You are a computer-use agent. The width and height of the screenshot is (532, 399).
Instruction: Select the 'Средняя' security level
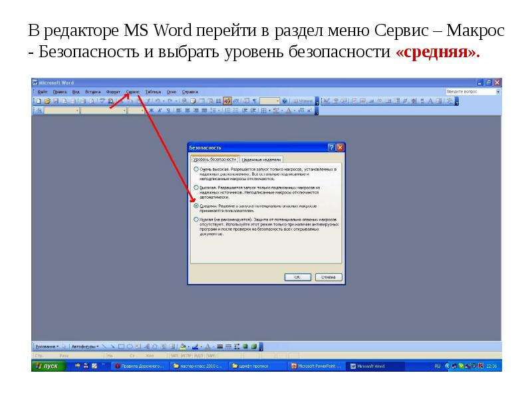196,205
